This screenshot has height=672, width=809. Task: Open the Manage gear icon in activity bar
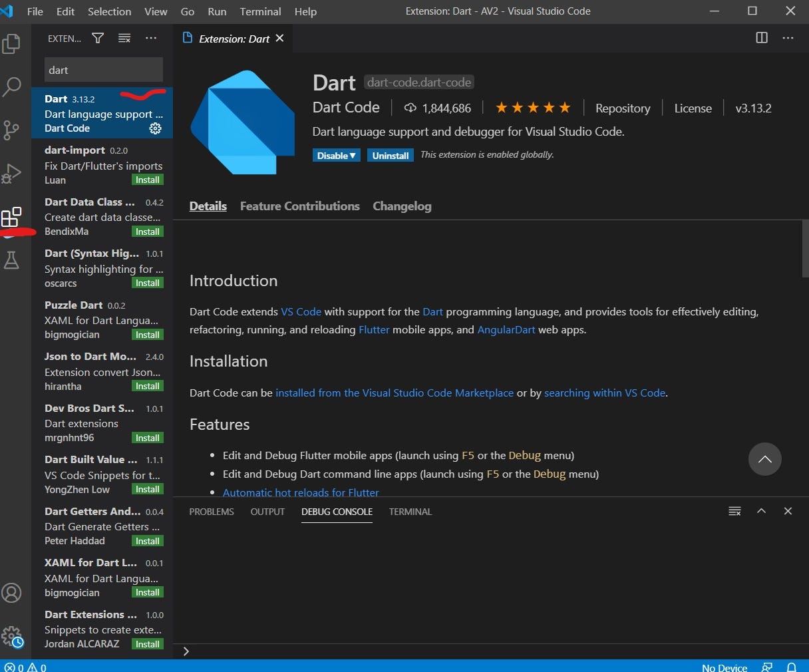pos(11,637)
